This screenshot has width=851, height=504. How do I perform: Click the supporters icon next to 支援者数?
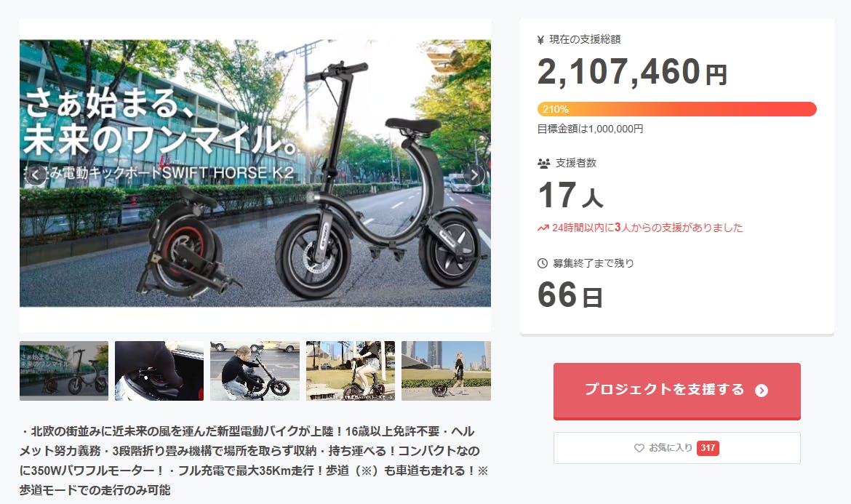(543, 164)
